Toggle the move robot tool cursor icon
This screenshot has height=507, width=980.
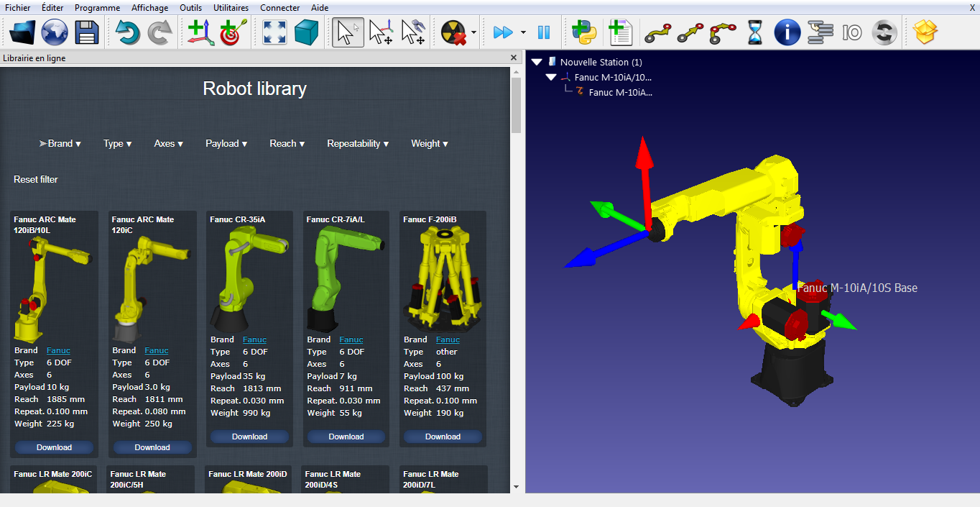[x=413, y=32]
